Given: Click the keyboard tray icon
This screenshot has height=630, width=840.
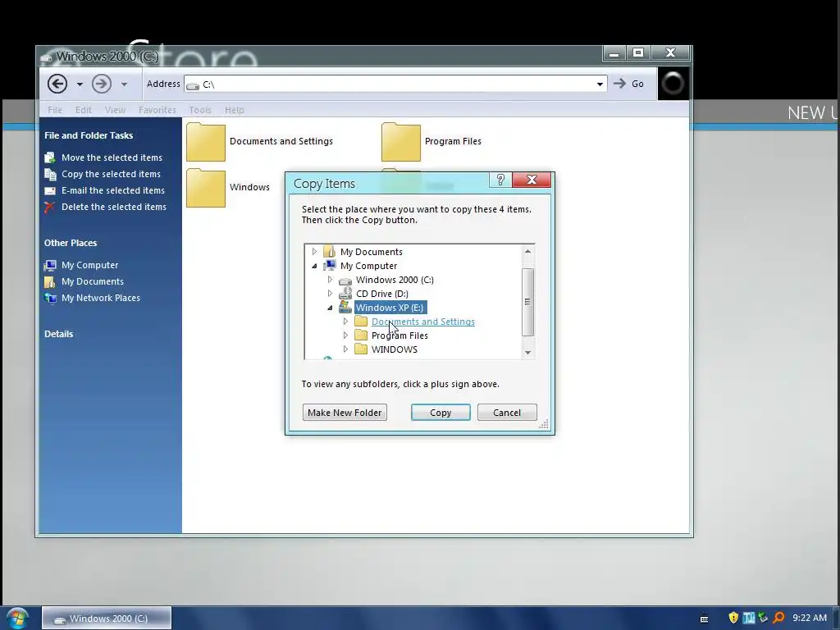Looking at the screenshot, I should (x=705, y=619).
